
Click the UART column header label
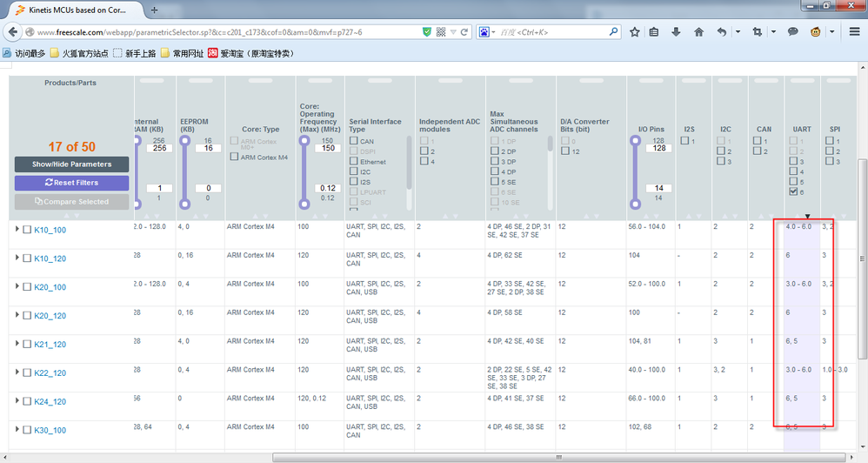pos(802,129)
